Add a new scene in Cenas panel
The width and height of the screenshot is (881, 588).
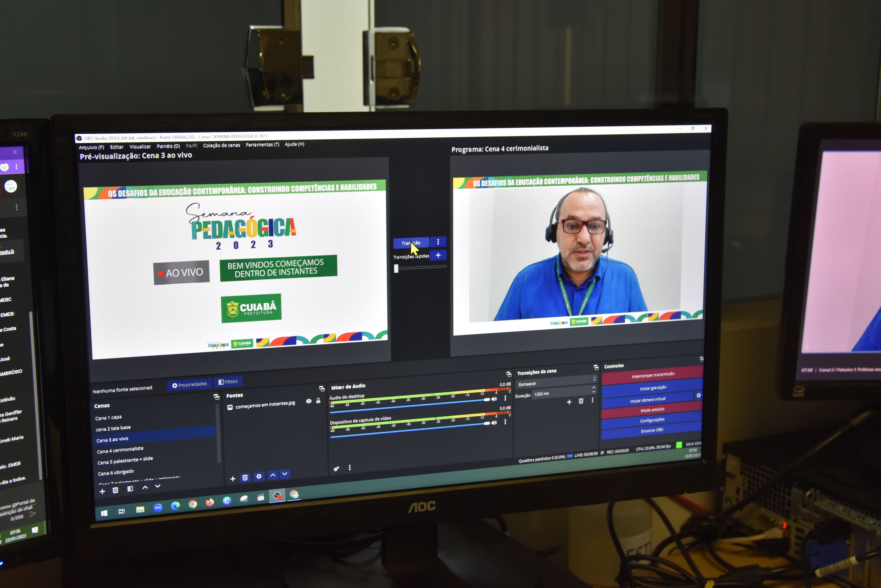click(102, 491)
